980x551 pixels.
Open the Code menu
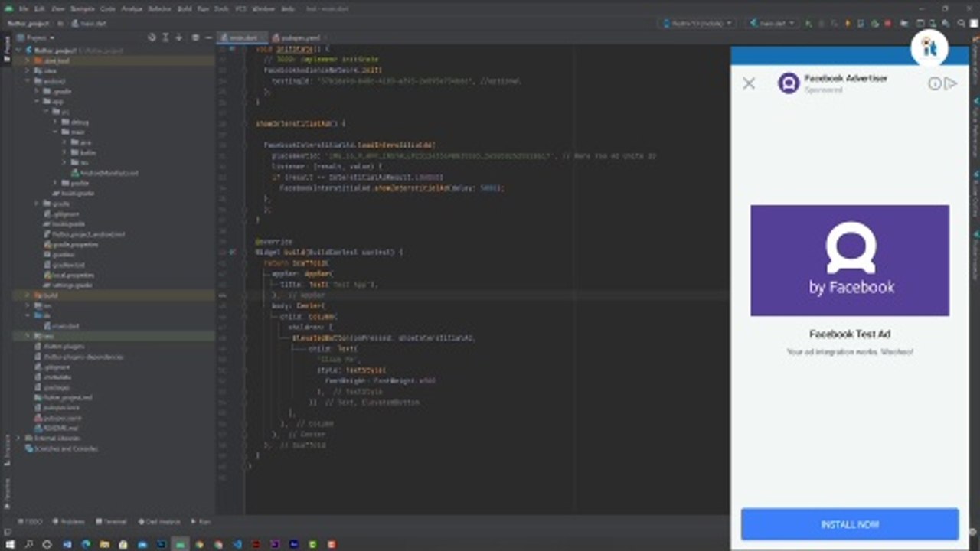(108, 9)
